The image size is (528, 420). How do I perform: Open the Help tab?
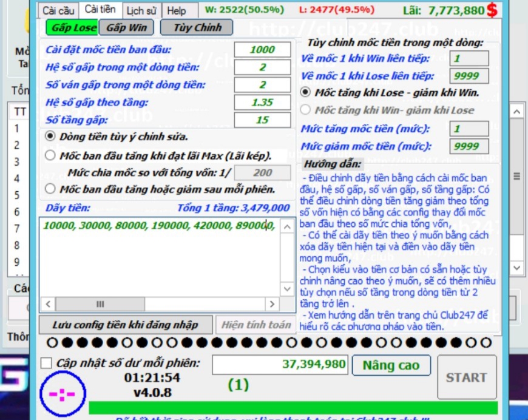tap(177, 11)
